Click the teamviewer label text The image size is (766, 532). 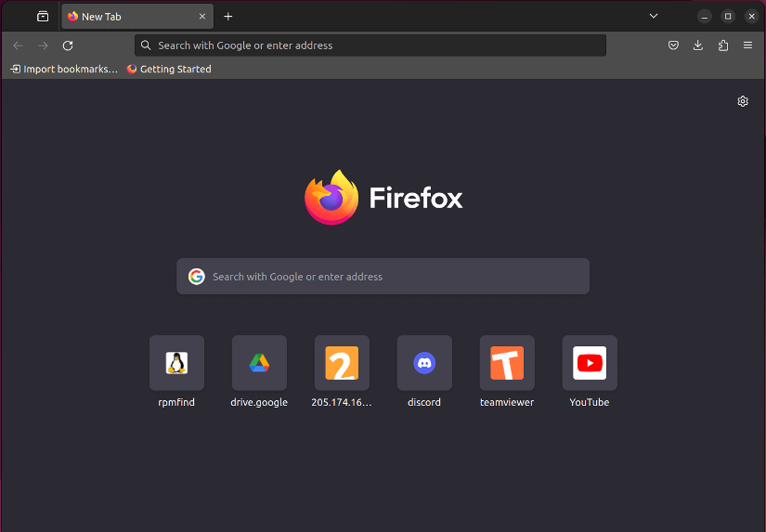[x=507, y=403]
